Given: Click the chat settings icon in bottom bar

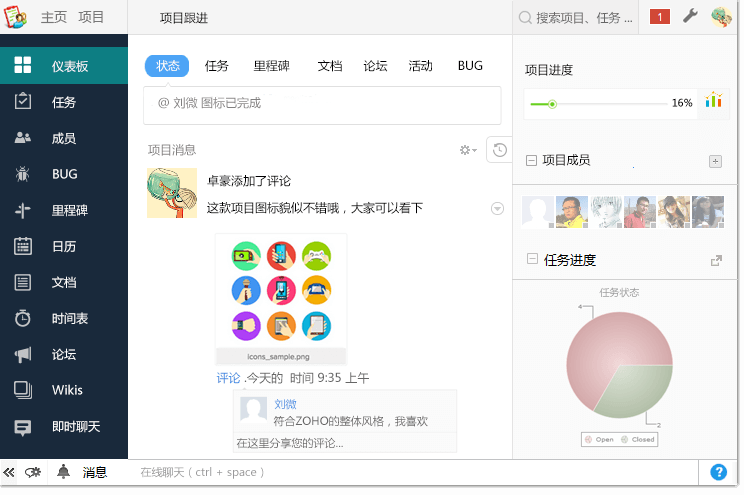Looking at the screenshot, I should 33,472.
